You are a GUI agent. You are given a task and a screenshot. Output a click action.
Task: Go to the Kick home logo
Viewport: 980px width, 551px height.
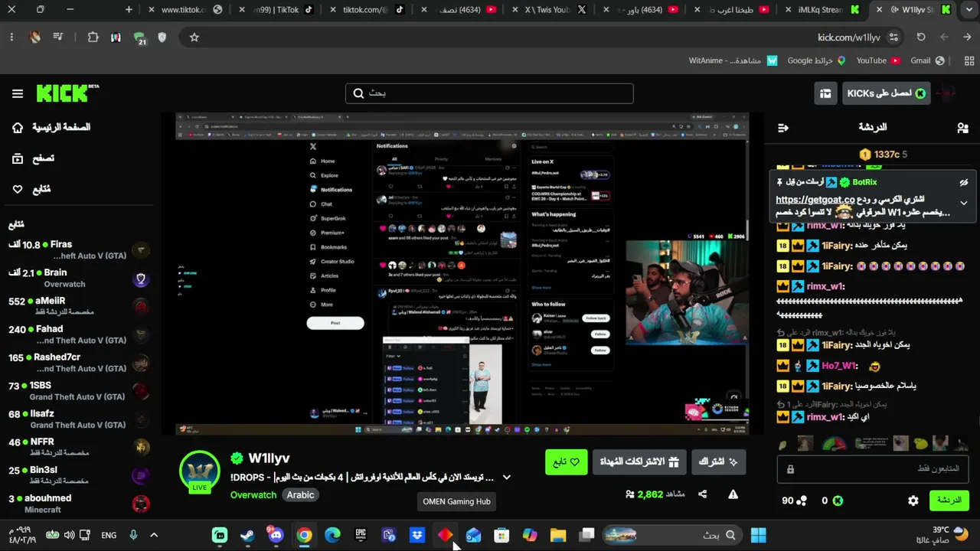tap(67, 93)
